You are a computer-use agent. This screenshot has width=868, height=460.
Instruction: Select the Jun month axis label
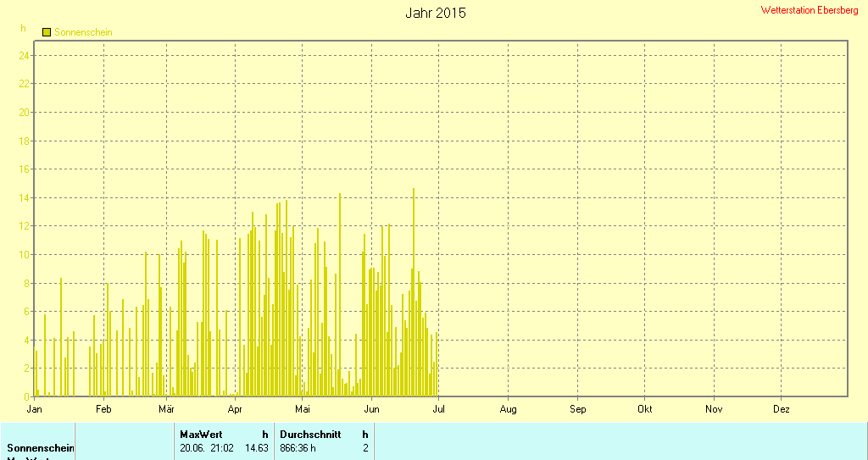click(x=371, y=409)
